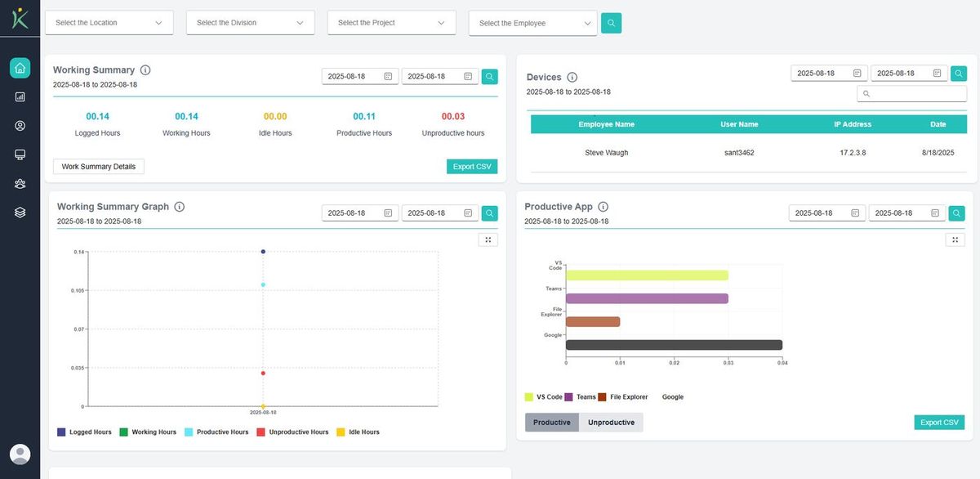Sort by Employee Name column header
Viewport: 980px width, 479px height.
click(x=607, y=124)
